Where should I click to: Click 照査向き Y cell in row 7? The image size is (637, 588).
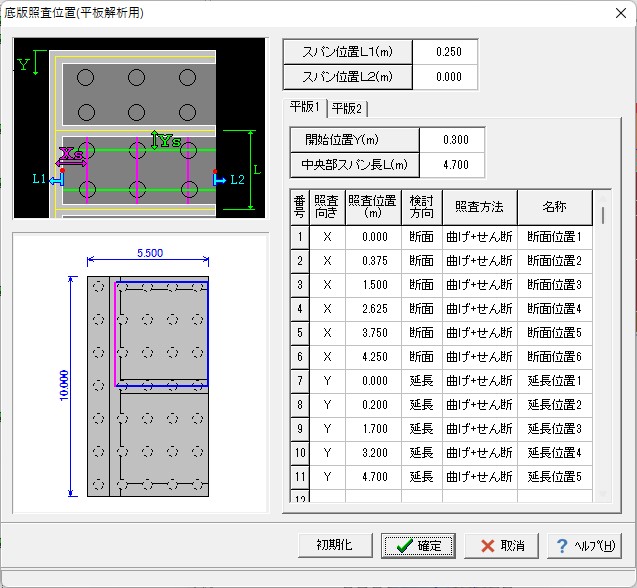pos(327,381)
